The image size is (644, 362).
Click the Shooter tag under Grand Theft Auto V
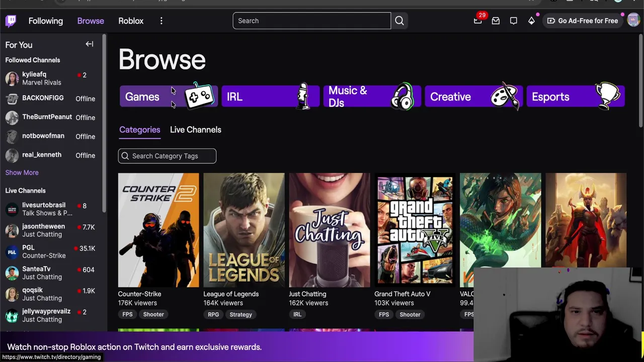pyautogui.click(x=410, y=314)
